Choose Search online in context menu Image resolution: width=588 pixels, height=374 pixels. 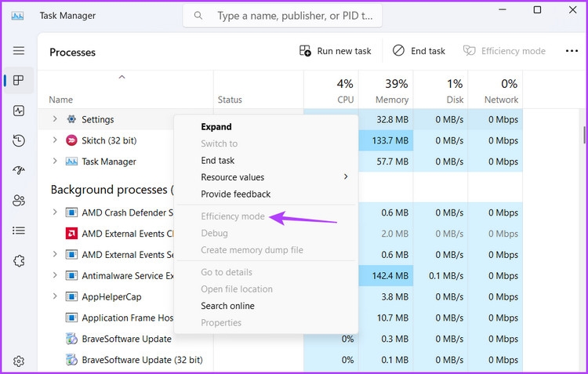(x=266, y=306)
